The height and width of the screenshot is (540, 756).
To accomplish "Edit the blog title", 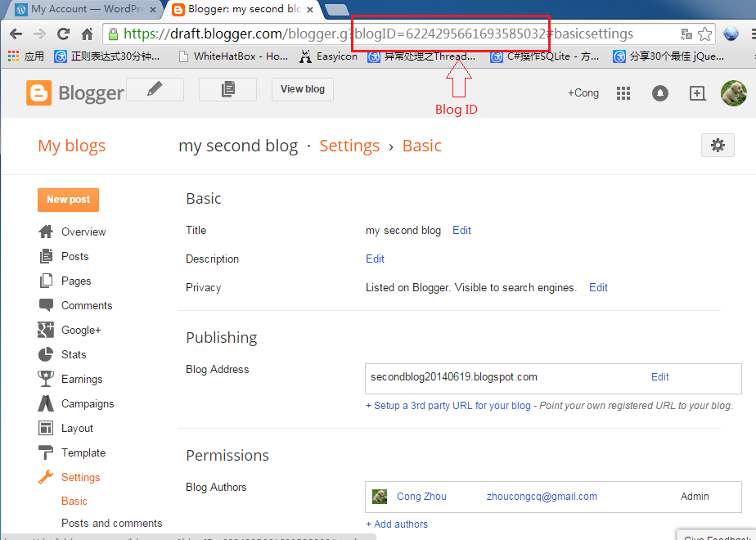I will point(461,231).
